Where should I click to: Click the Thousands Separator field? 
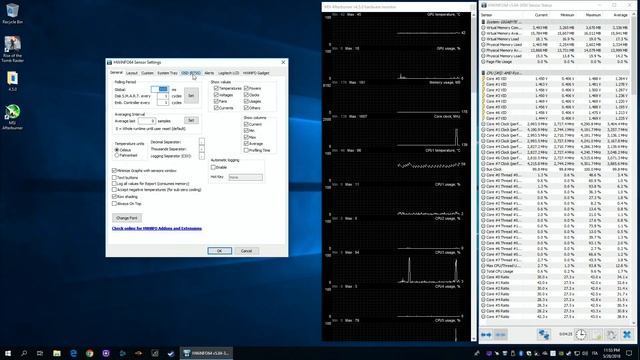coord(202,149)
